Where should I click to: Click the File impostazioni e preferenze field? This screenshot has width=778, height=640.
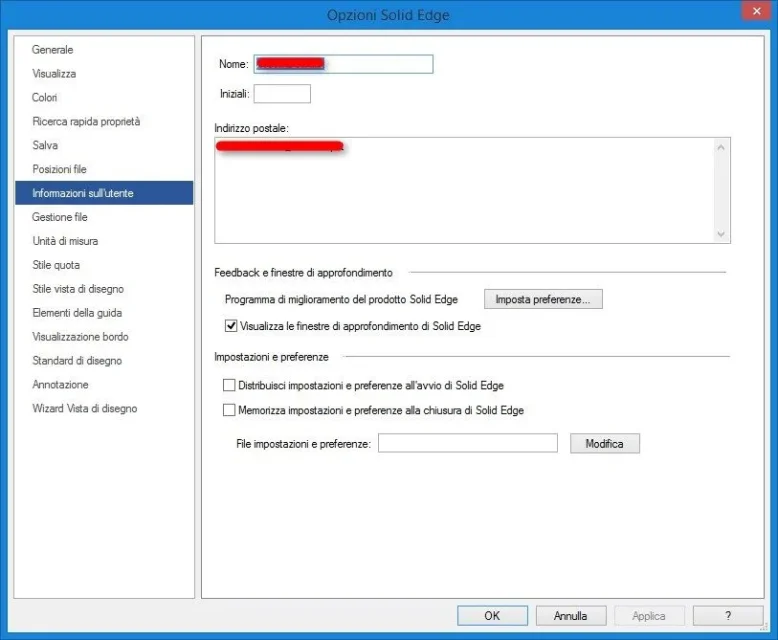(468, 443)
